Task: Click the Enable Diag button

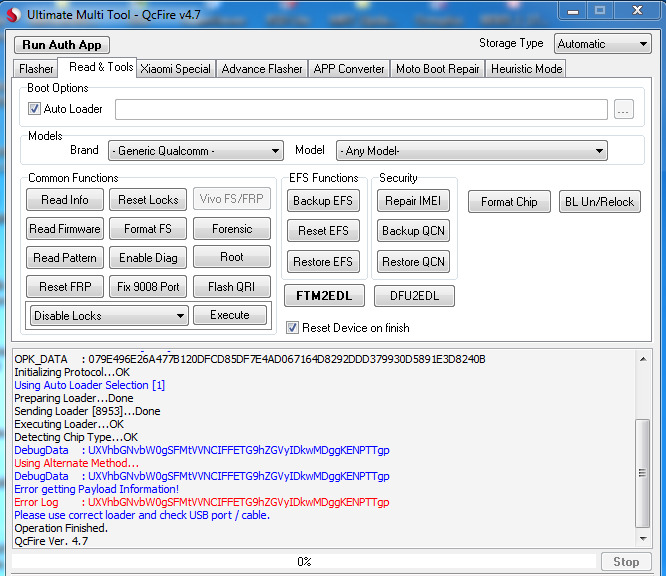Action: point(148,257)
